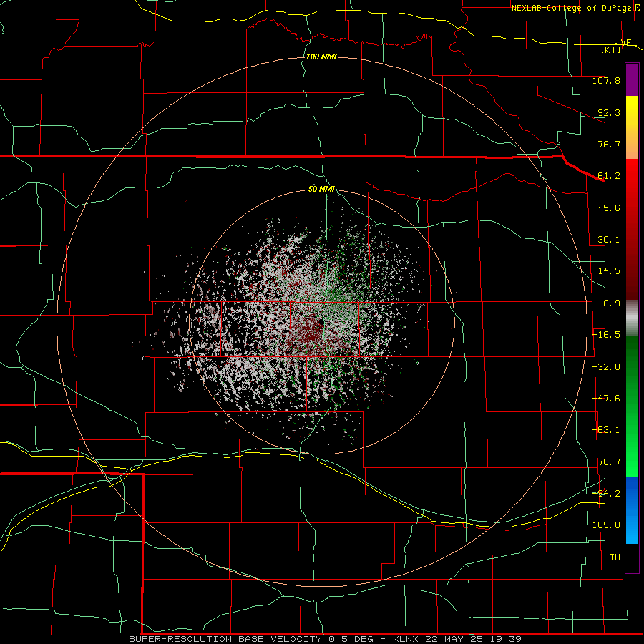The width and height of the screenshot is (644, 644).
Task: Click the [KT] units label
Action: (x=611, y=49)
